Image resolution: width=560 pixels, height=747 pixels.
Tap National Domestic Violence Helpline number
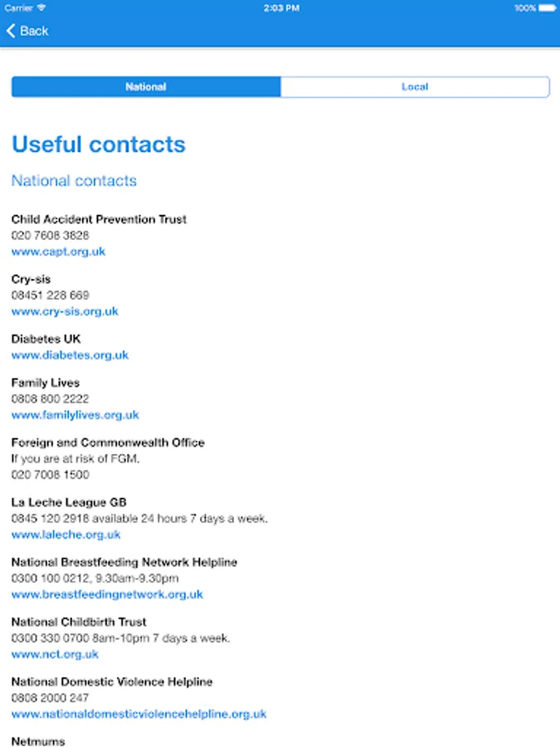(x=50, y=698)
